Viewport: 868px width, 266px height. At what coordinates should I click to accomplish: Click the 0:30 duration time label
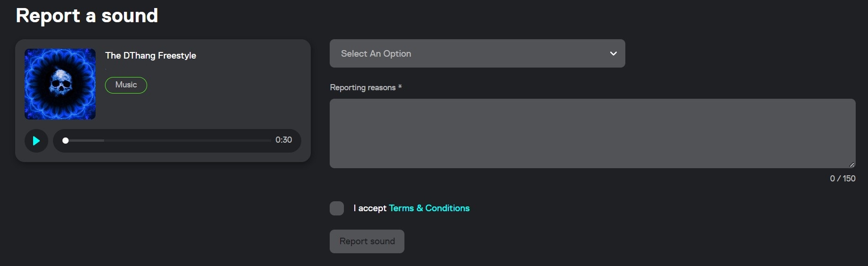284,140
